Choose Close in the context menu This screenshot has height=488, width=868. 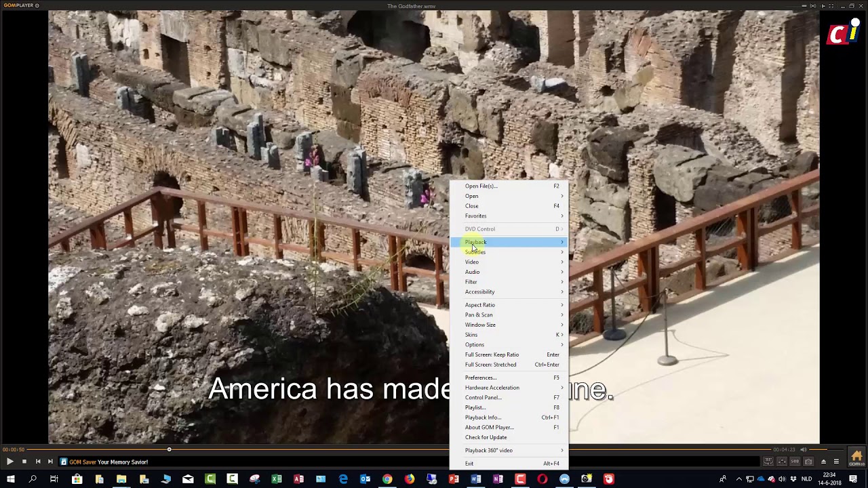click(509, 206)
